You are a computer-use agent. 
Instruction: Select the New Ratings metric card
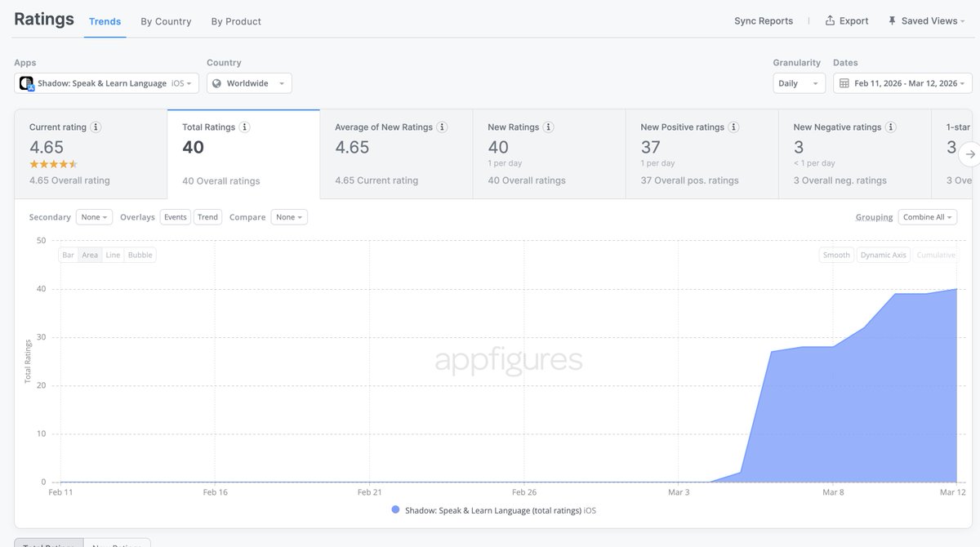(549, 154)
